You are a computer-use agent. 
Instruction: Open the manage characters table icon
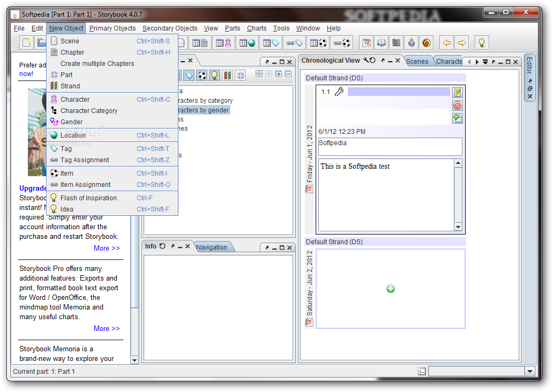click(223, 43)
